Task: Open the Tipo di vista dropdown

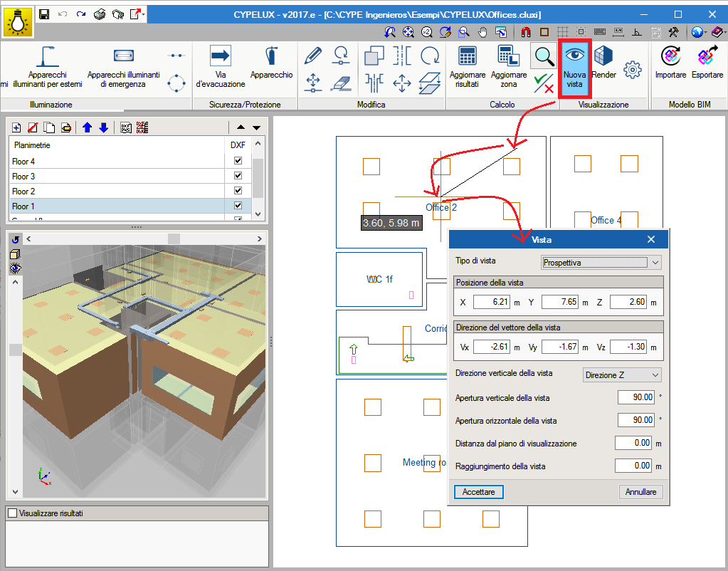Action: click(x=601, y=263)
